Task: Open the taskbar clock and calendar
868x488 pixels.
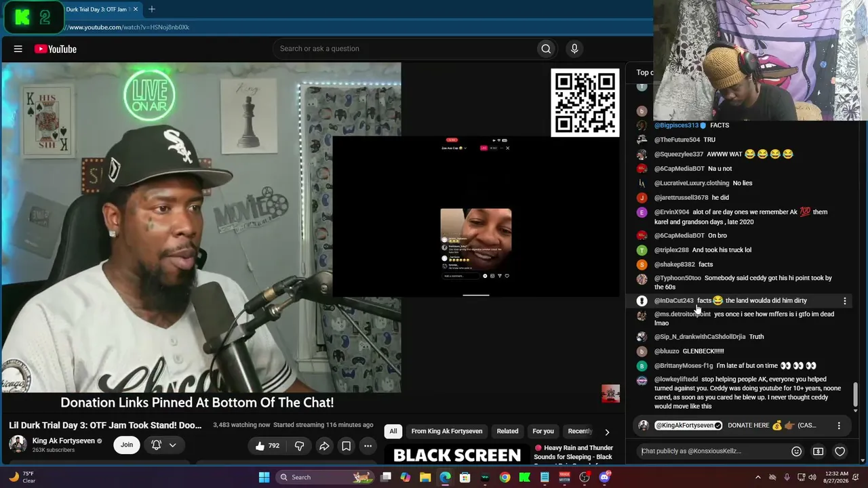Action: click(x=835, y=477)
